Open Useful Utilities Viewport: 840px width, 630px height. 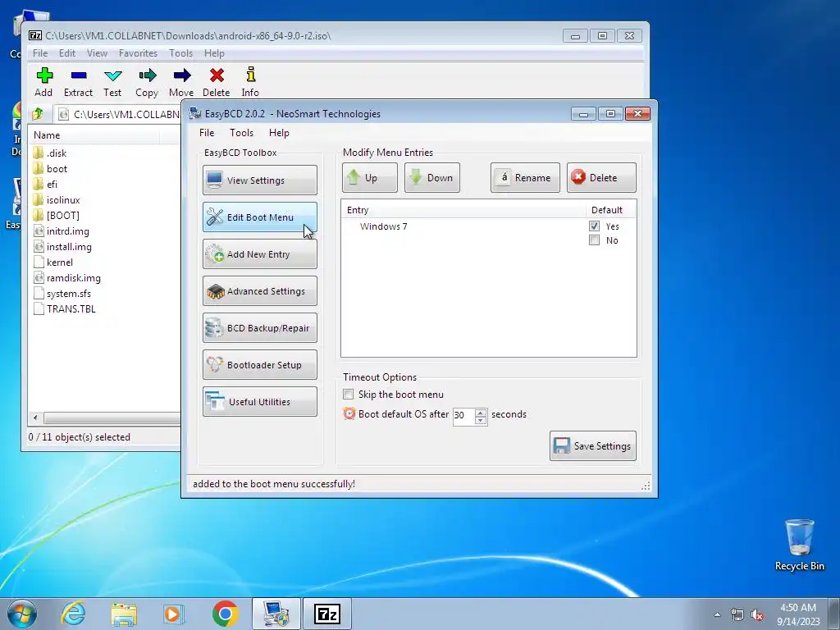coord(260,402)
